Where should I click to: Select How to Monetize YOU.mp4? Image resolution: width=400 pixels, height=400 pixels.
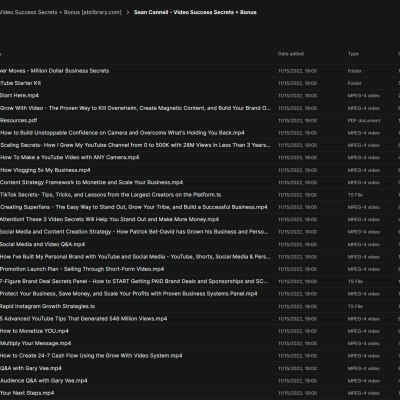(x=34, y=331)
